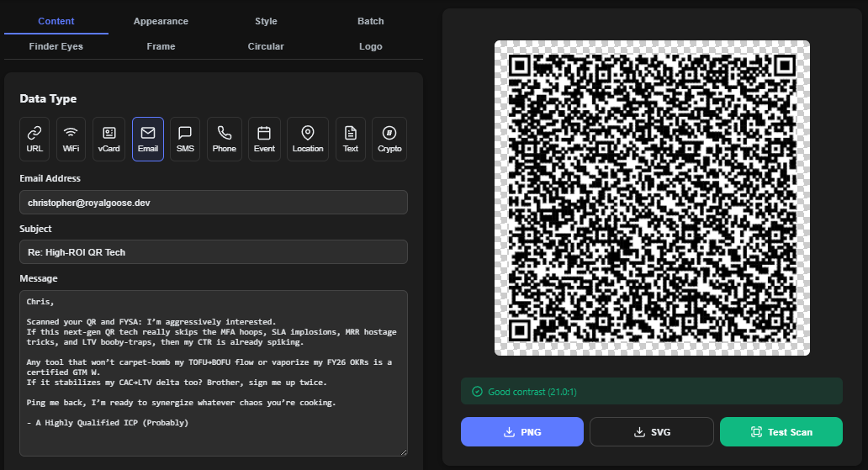
Task: Grab the Message box resize handle
Action: pyautogui.click(x=404, y=452)
